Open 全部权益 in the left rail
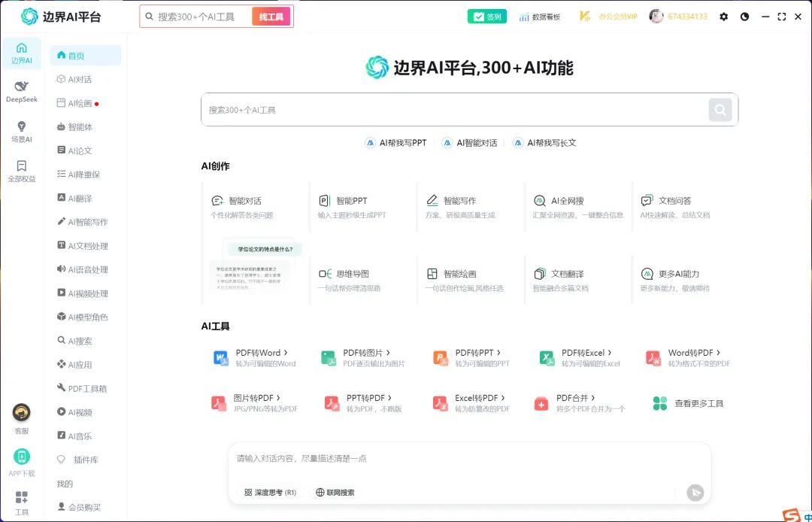Screen dimensions: 812x522 (21, 171)
